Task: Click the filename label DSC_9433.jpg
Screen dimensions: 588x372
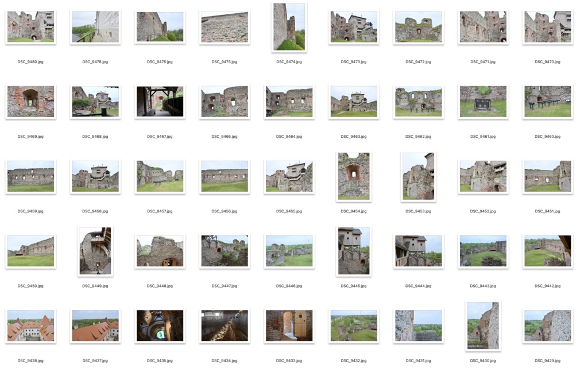Action: click(x=289, y=361)
